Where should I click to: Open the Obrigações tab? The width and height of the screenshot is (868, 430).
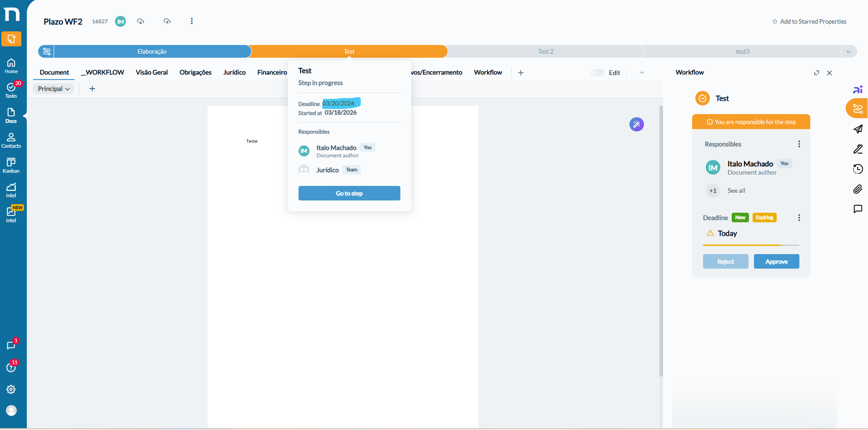tap(195, 72)
